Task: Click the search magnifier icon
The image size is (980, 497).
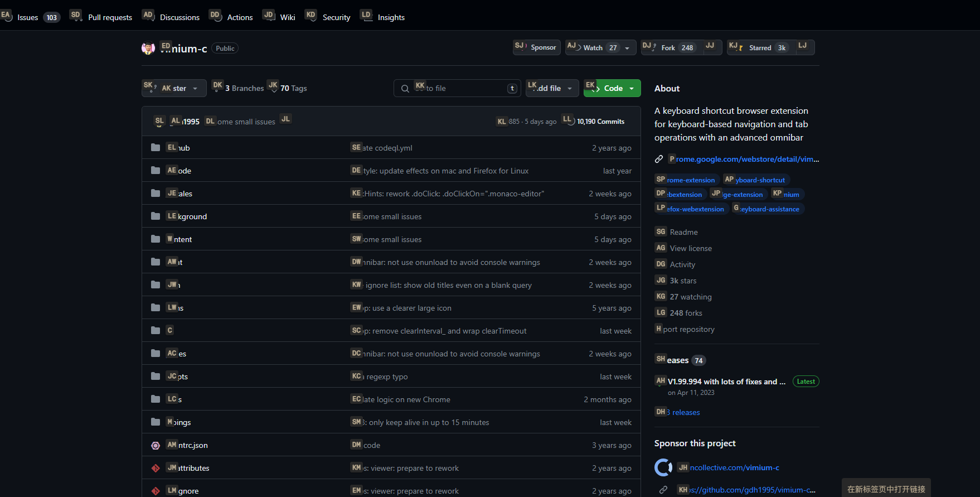Action: tap(405, 89)
